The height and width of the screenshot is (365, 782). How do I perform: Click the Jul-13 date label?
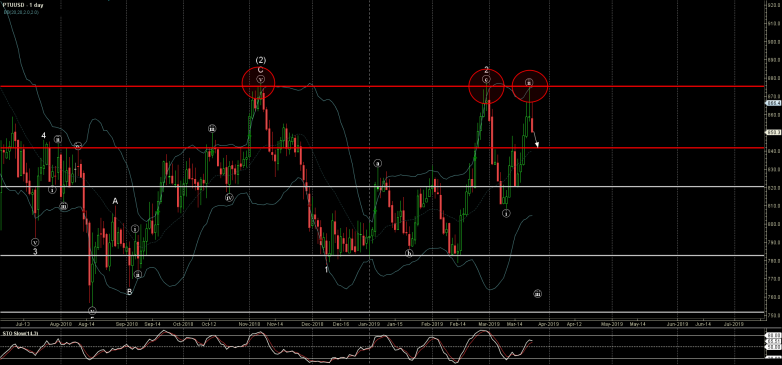[23, 324]
